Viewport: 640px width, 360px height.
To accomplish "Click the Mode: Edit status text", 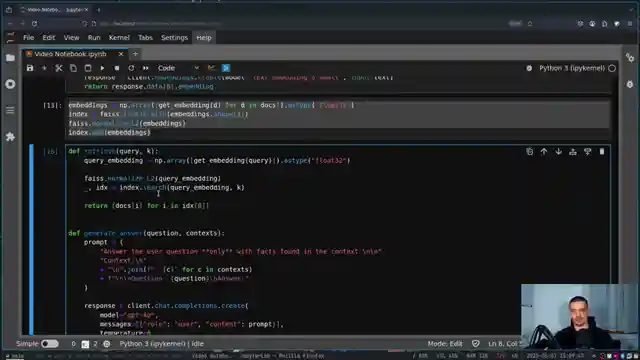I will point(445,344).
